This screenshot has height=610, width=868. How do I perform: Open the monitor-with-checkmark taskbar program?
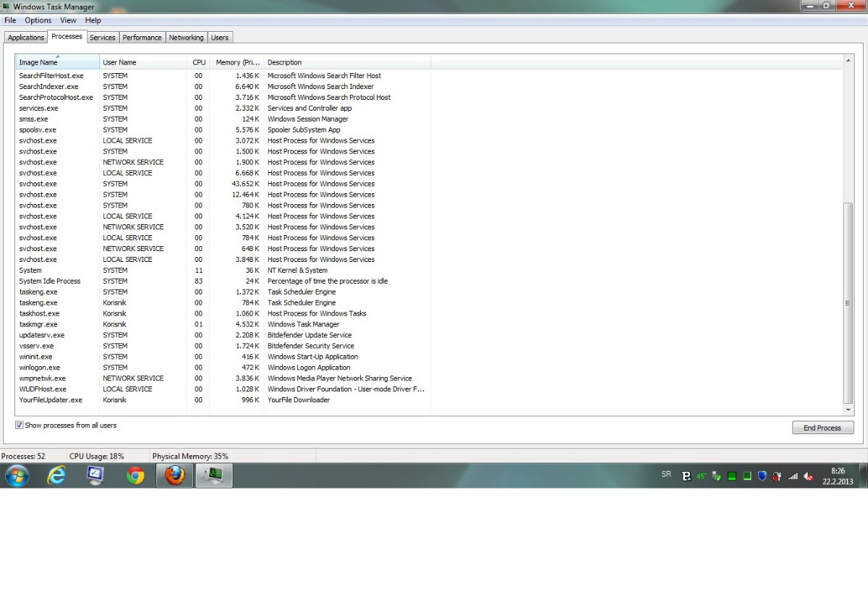coord(95,475)
